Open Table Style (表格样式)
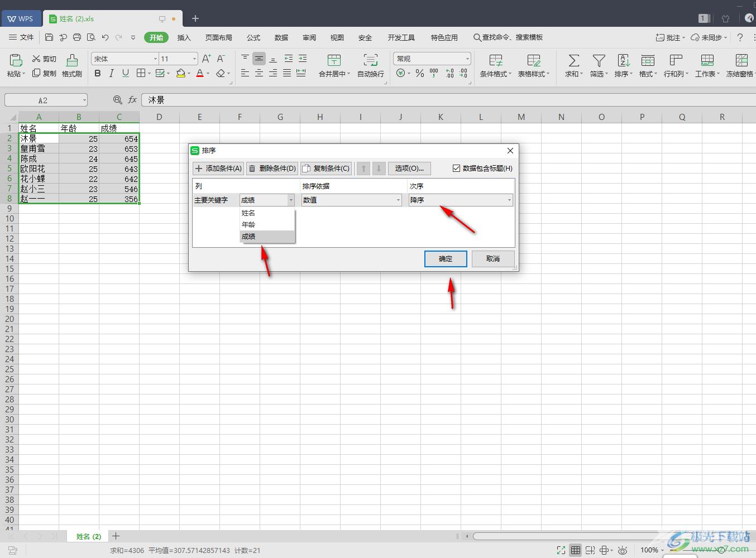The height and width of the screenshot is (558, 756). [534, 66]
